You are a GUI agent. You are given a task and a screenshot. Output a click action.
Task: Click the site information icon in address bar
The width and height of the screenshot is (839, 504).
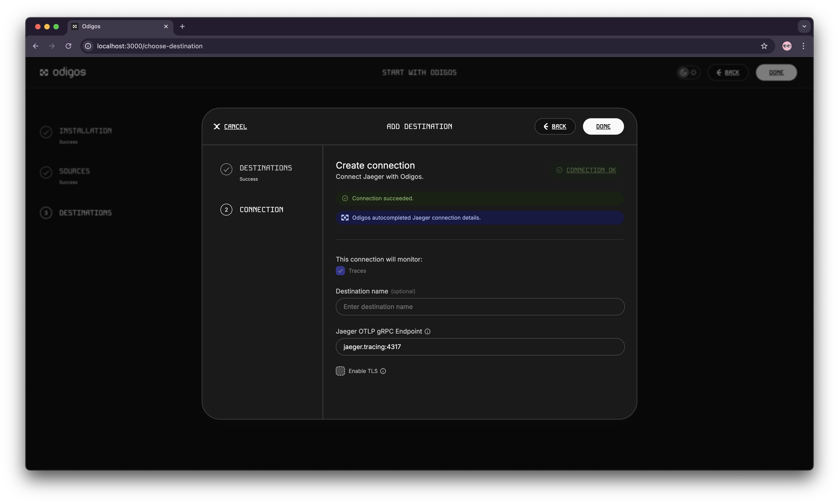coord(88,46)
